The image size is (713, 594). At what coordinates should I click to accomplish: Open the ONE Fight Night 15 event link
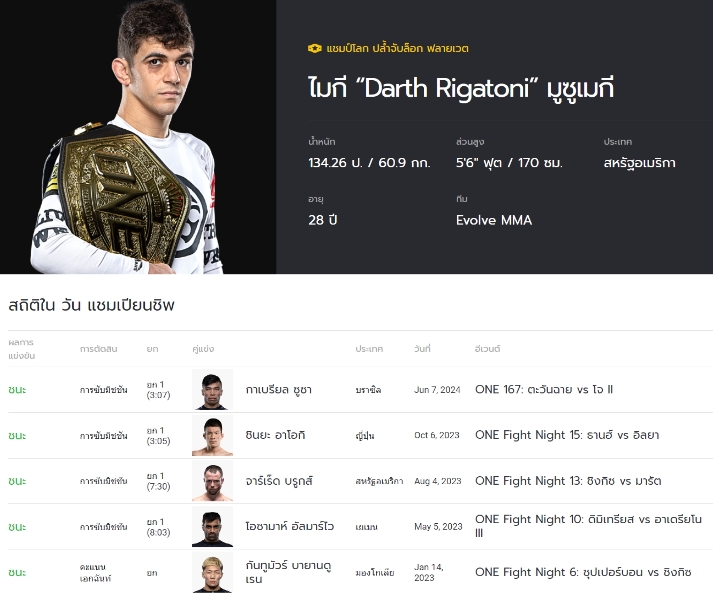coord(567,435)
